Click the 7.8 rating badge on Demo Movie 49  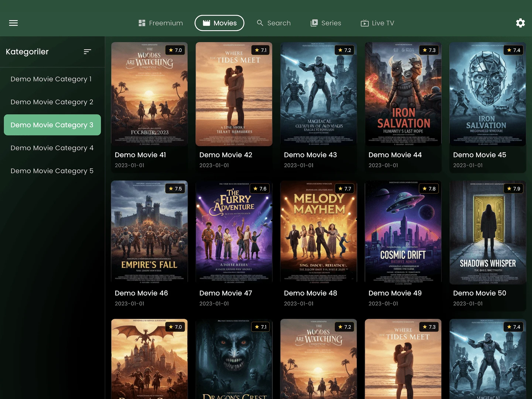point(429,188)
